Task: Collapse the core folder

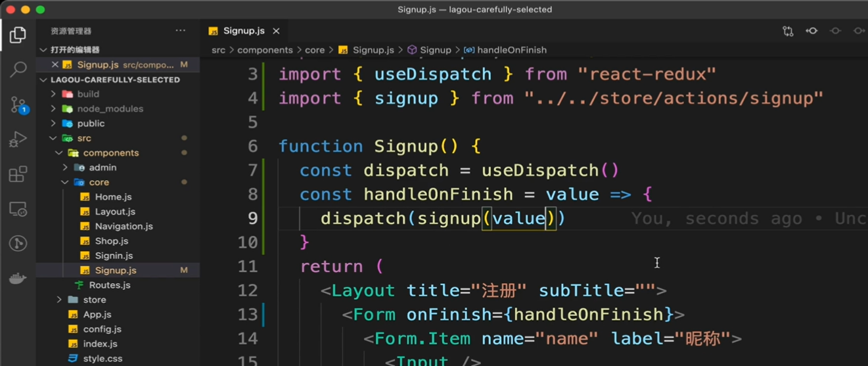Action: pyautogui.click(x=64, y=182)
